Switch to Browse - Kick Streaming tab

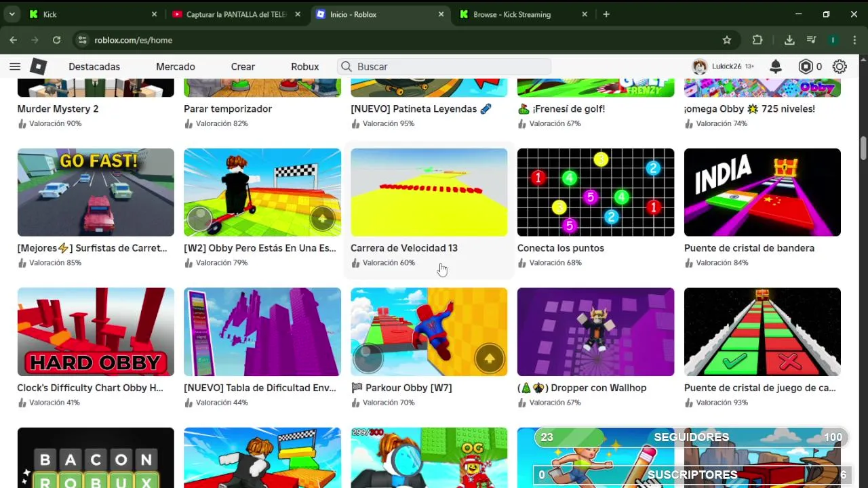click(x=524, y=14)
